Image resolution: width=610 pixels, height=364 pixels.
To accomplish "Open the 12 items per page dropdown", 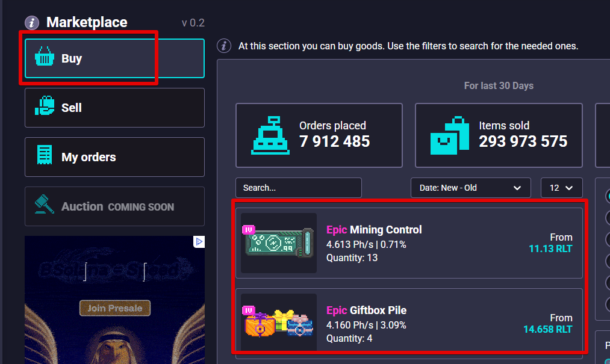I will pos(561,188).
